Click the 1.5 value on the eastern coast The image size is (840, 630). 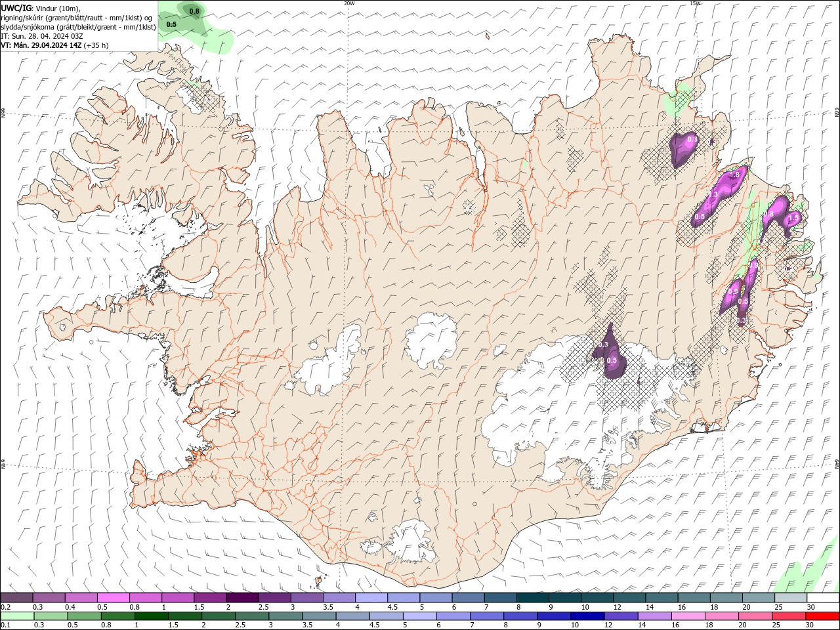click(793, 218)
